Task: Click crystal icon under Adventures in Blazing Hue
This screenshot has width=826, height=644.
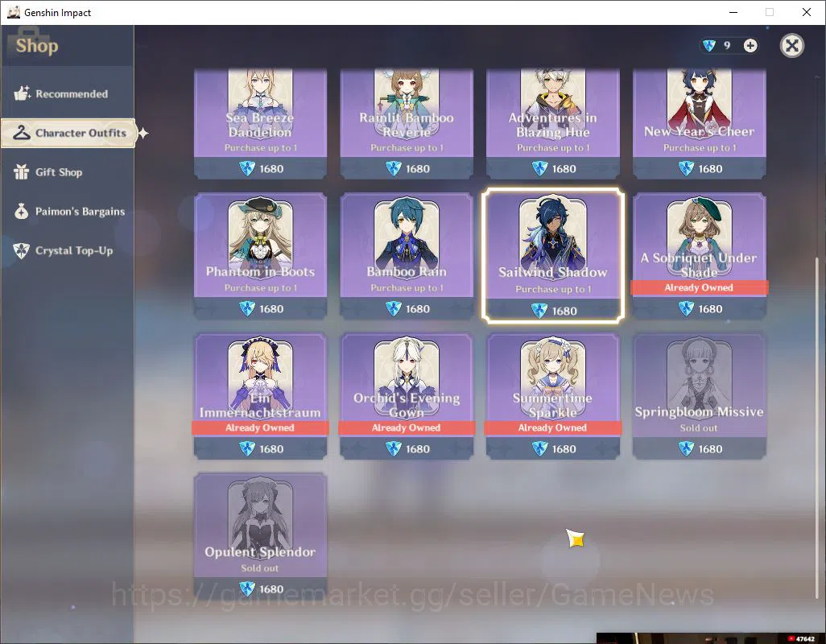Action: [x=540, y=168]
